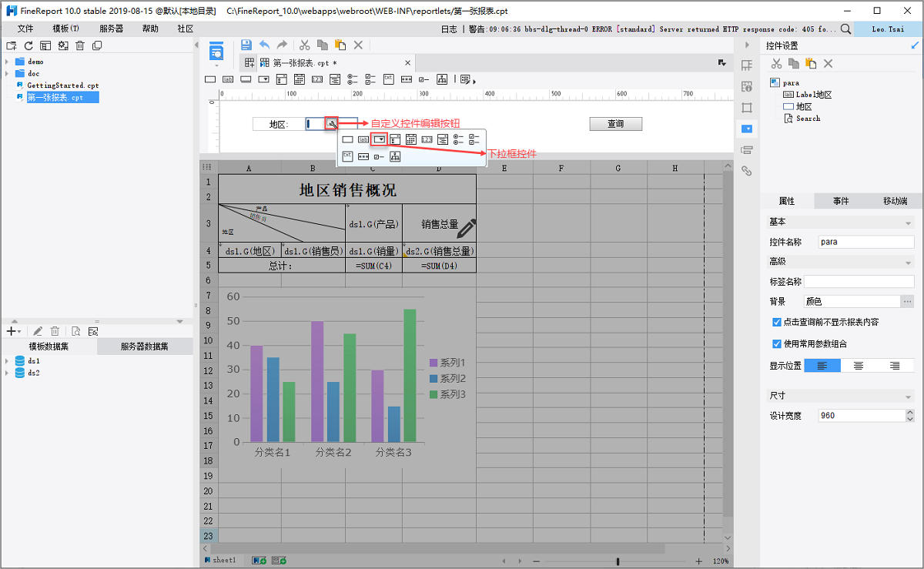
Task: Expand the doc folder
Action: pos(7,73)
